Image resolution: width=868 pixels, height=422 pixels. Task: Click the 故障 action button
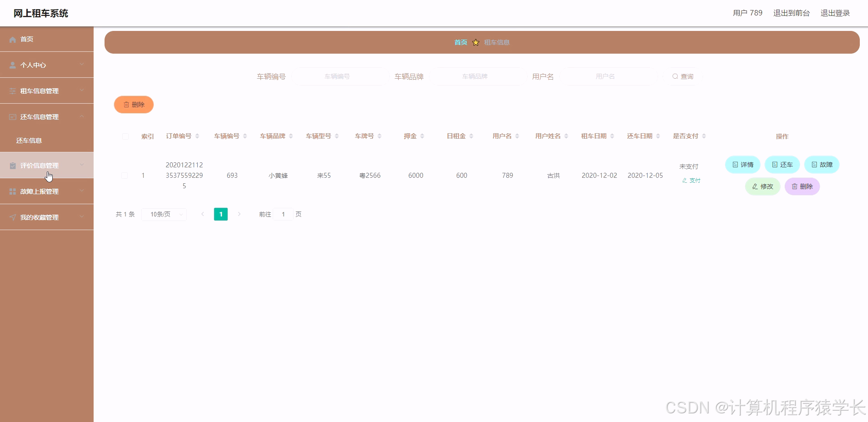coord(822,165)
